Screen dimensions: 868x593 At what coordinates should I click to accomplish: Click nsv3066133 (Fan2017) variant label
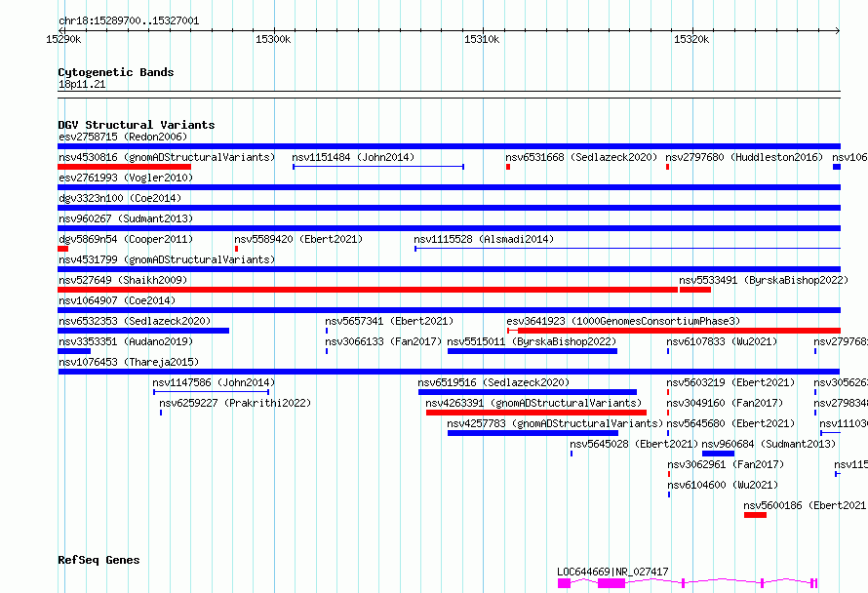point(383,341)
